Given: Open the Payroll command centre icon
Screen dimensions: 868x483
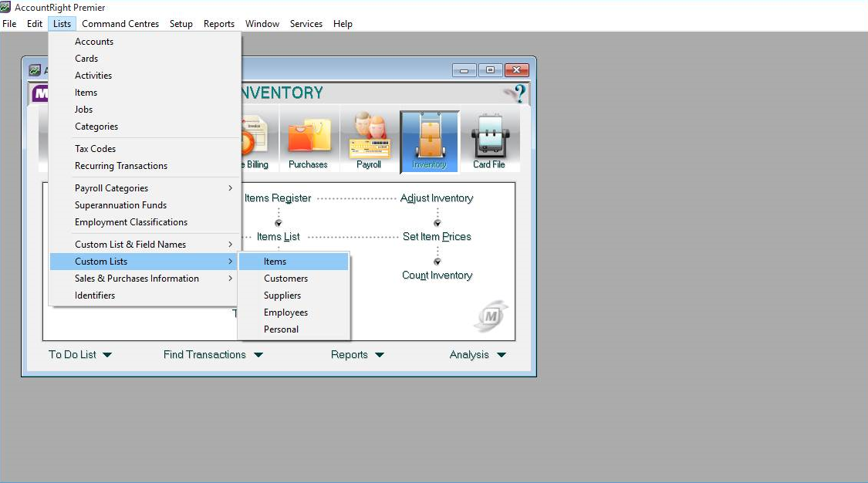Looking at the screenshot, I should [x=369, y=142].
